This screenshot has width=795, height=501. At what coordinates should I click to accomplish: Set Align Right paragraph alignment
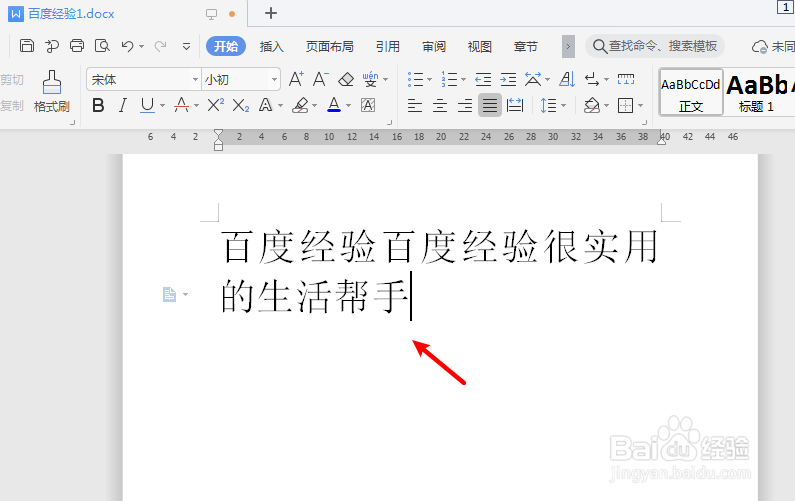click(464, 105)
